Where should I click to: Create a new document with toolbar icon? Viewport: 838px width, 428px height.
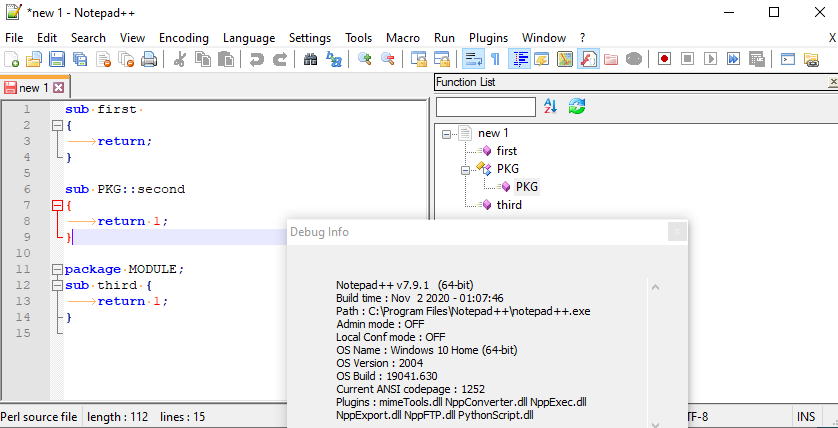point(11,59)
